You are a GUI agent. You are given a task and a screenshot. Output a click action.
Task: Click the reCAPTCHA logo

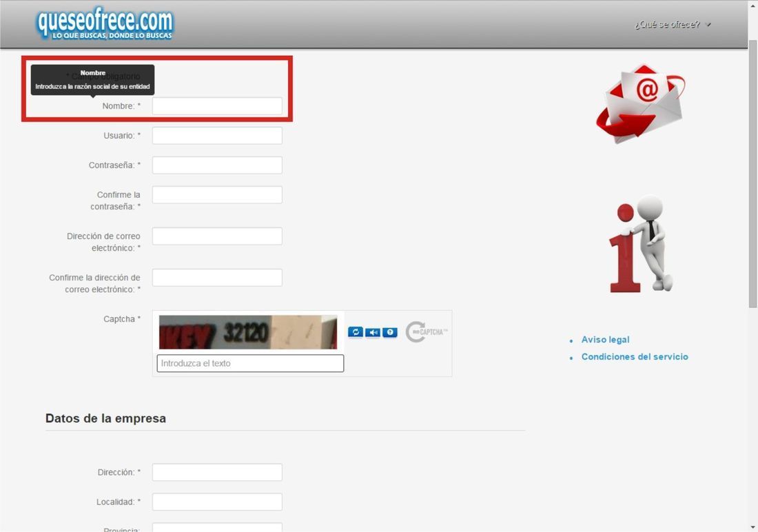point(427,331)
